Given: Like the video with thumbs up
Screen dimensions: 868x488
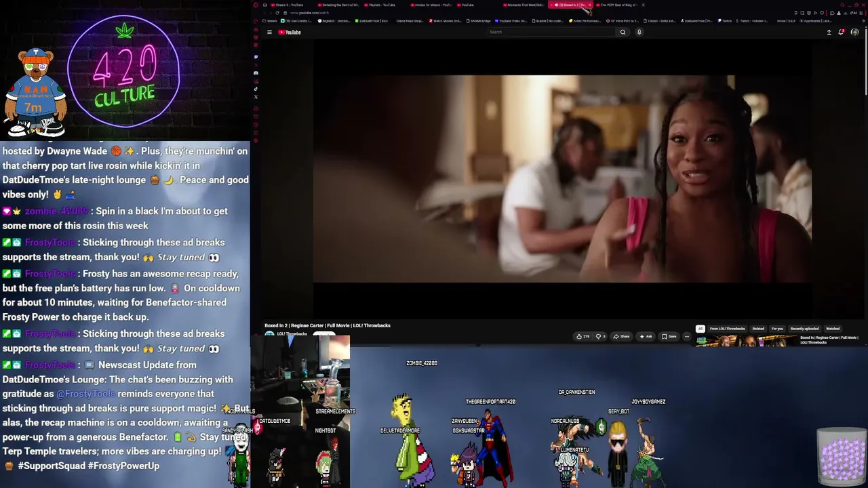Looking at the screenshot, I should (583, 336).
